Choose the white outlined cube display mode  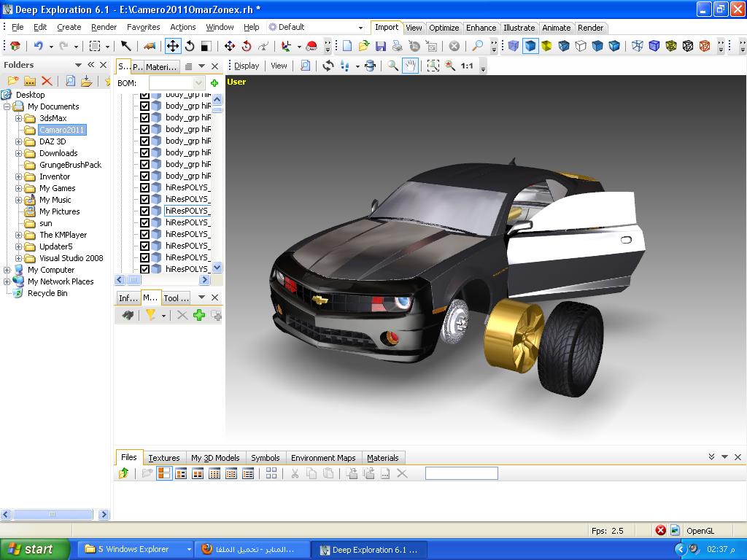580,46
